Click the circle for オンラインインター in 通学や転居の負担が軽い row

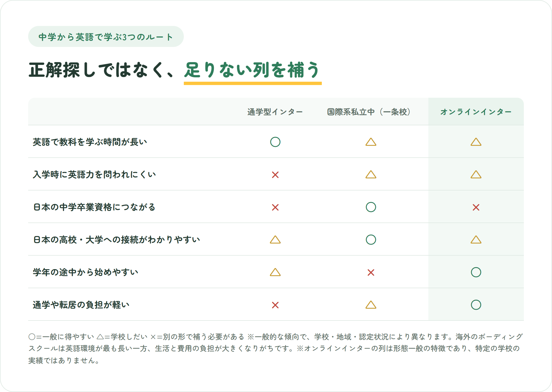coord(476,305)
